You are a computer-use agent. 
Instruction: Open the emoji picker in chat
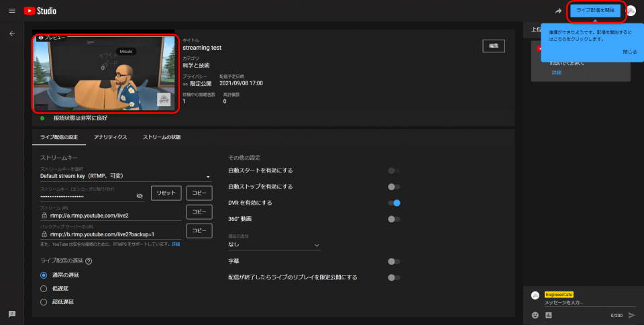point(535,315)
